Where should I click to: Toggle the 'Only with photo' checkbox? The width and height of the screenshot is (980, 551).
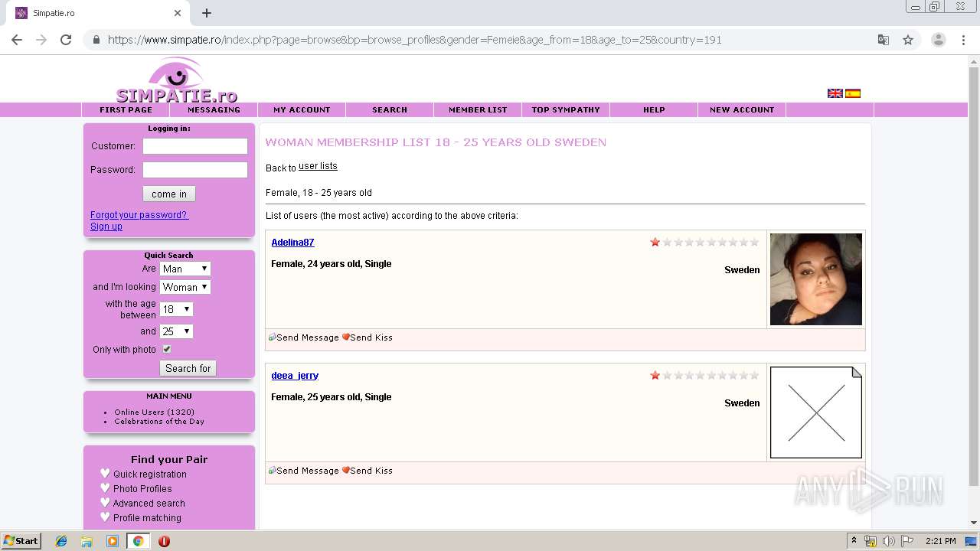[x=166, y=349]
